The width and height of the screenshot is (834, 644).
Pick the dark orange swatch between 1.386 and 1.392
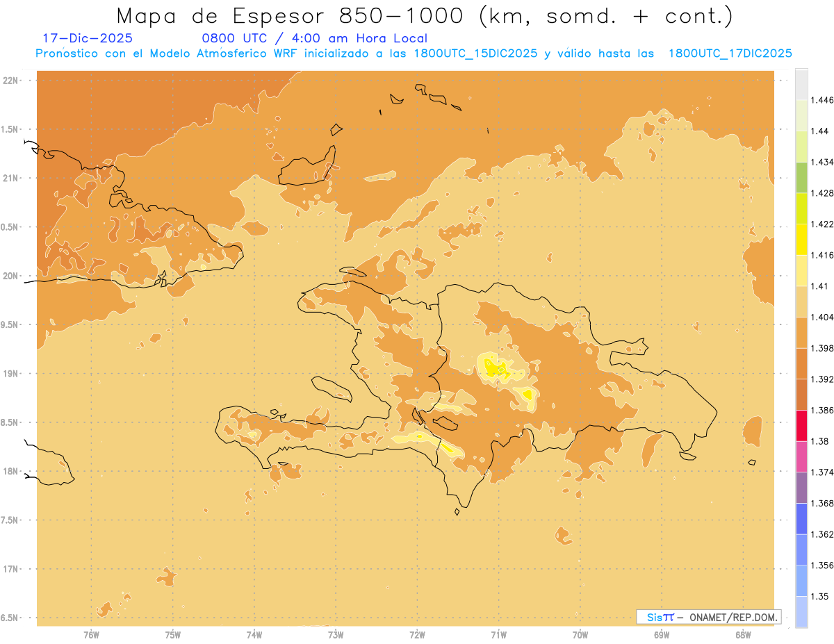801,395
